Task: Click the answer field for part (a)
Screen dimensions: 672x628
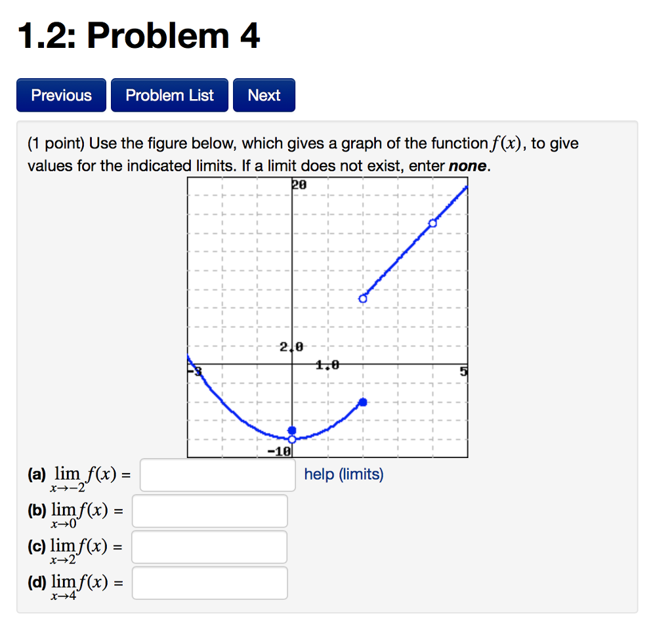Action: [x=217, y=474]
